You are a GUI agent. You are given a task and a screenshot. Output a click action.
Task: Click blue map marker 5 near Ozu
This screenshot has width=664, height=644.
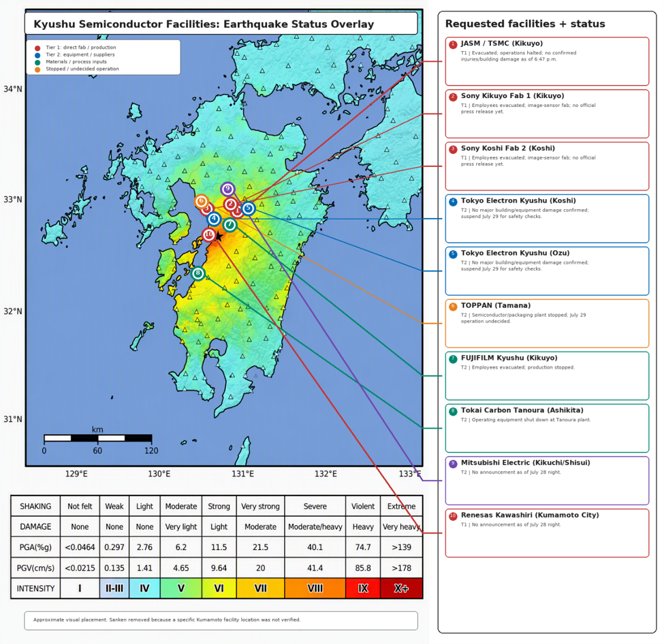[248, 208]
